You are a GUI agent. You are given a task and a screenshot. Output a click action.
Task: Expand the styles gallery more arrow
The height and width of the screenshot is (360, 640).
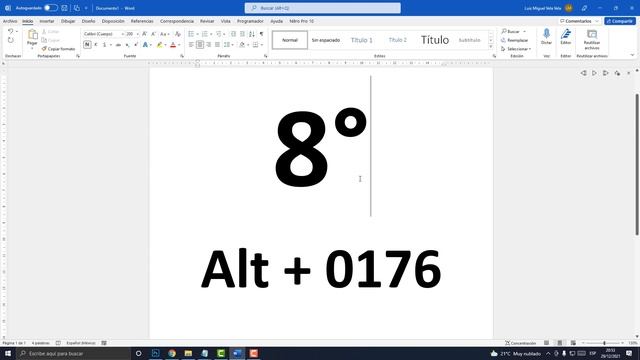pos(491,47)
